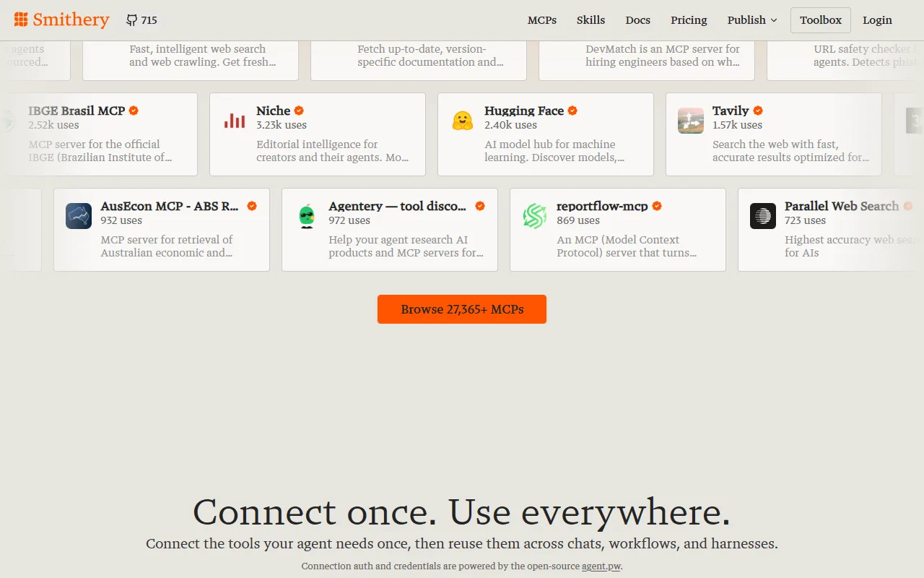Image resolution: width=924 pixels, height=578 pixels.
Task: Follow the agent.pw link
Action: click(x=601, y=566)
